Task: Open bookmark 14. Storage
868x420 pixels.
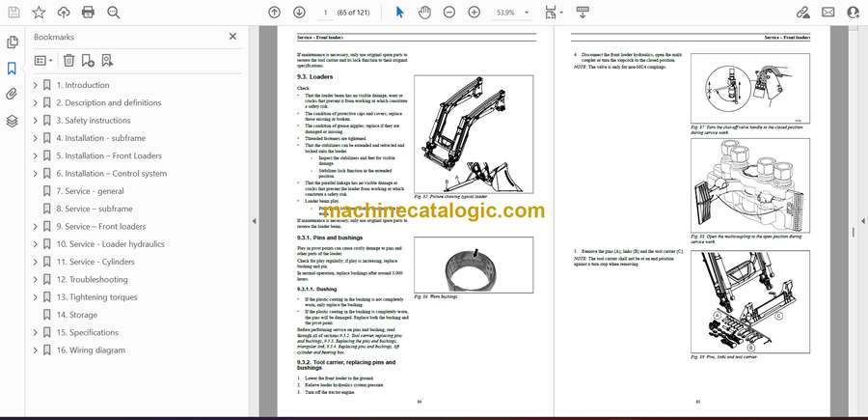Action: point(77,316)
